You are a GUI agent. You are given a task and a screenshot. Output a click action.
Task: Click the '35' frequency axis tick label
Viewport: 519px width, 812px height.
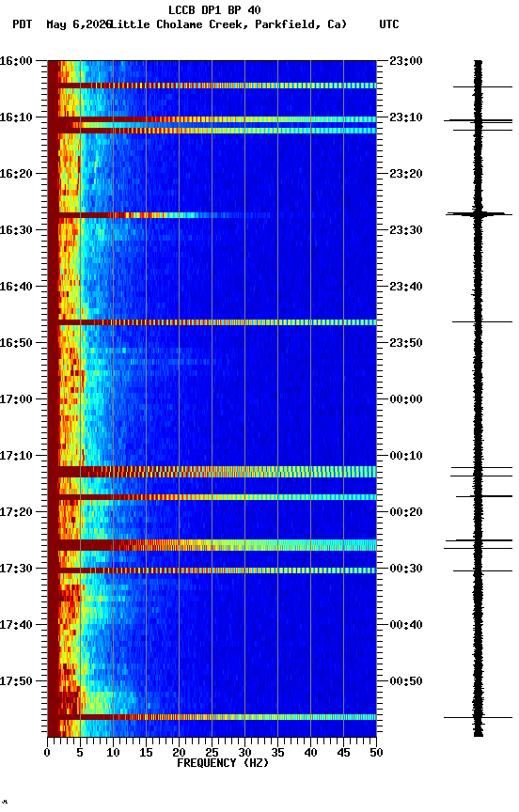point(277,753)
